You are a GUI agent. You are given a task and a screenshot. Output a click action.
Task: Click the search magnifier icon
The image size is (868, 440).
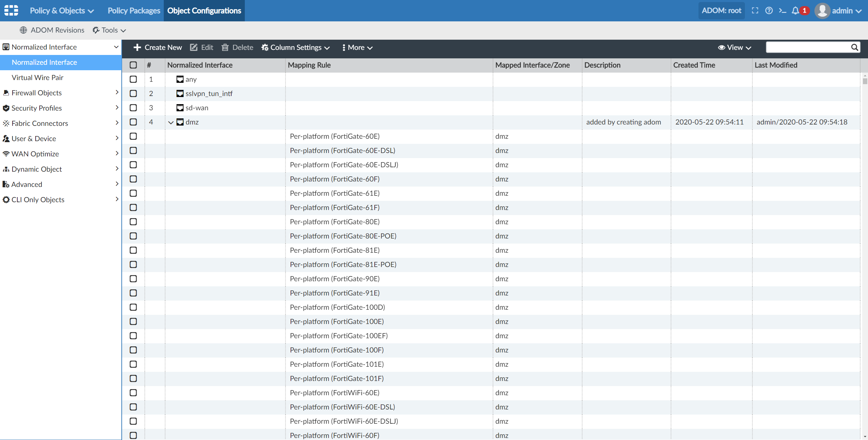tap(854, 47)
